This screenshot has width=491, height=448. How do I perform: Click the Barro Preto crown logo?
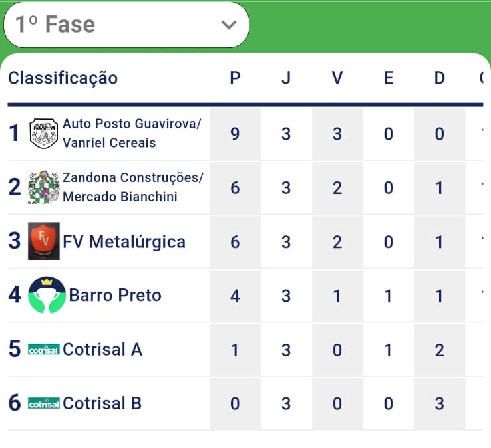47,295
